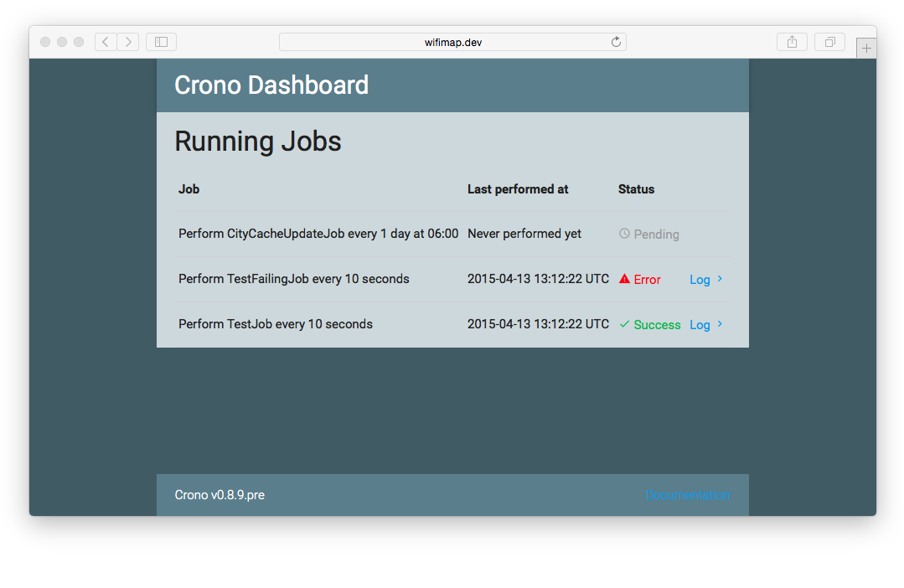The width and height of the screenshot is (904, 588).
Task: Click the Crono Dashboard header title
Action: (x=271, y=85)
